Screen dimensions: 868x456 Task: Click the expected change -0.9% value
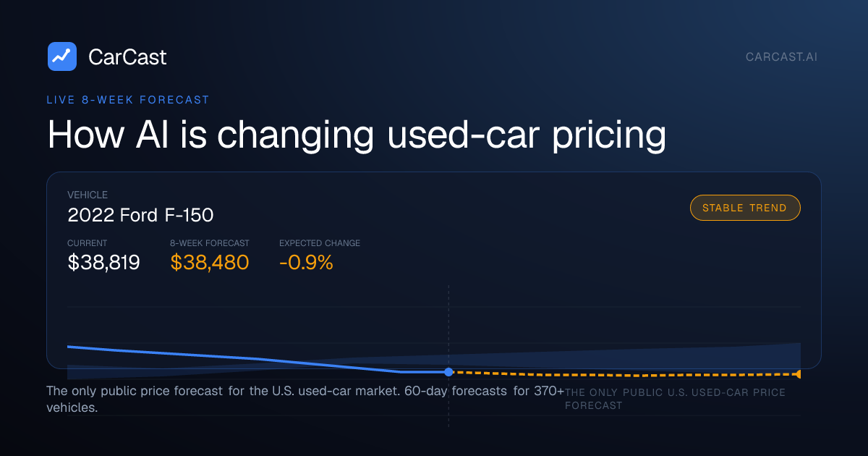pyautogui.click(x=306, y=263)
